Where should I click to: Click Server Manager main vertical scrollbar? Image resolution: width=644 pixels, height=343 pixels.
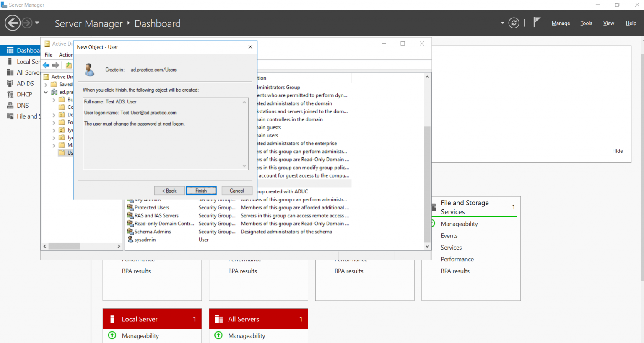click(x=642, y=168)
